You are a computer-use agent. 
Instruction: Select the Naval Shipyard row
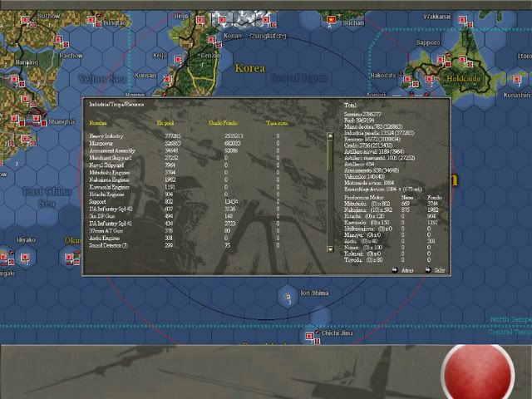(x=185, y=165)
